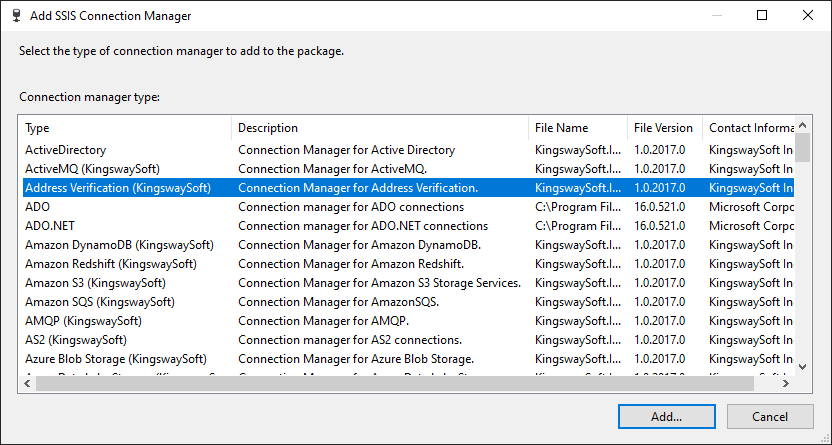Click the scroll down arrow of list

[802, 367]
